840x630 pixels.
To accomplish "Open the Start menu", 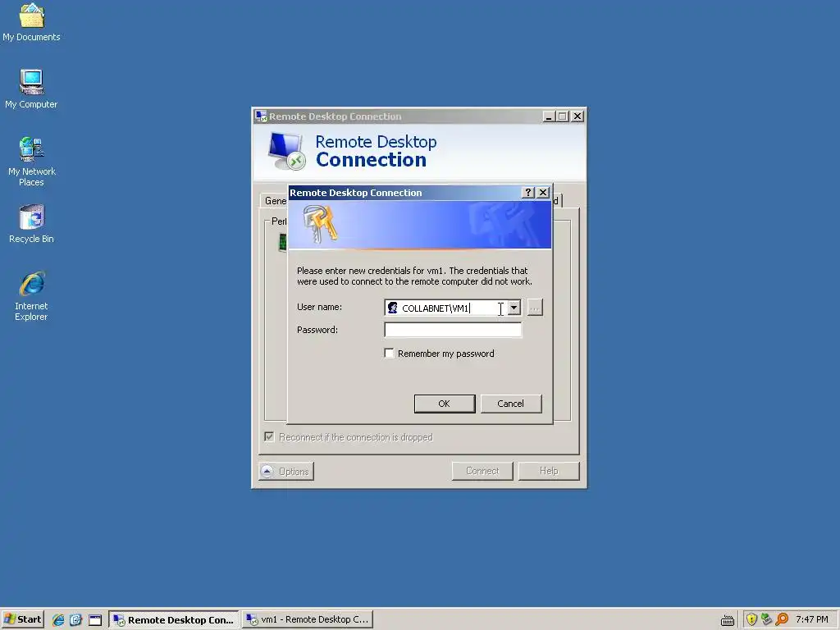I will pyautogui.click(x=22, y=619).
